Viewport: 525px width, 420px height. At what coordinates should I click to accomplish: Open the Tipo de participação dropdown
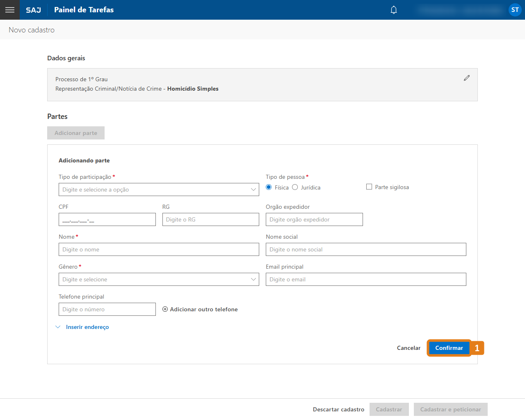pos(159,189)
